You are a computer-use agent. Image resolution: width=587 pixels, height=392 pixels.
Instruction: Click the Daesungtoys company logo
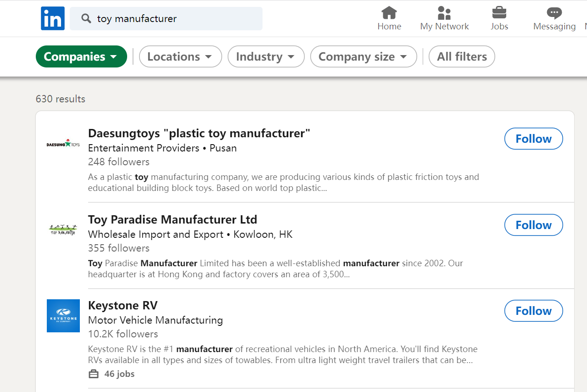63,144
